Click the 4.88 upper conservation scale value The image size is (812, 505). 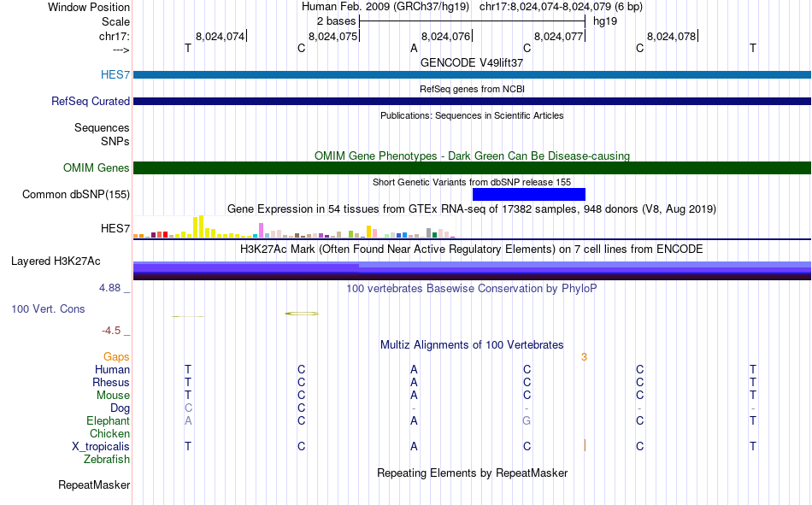(109, 288)
